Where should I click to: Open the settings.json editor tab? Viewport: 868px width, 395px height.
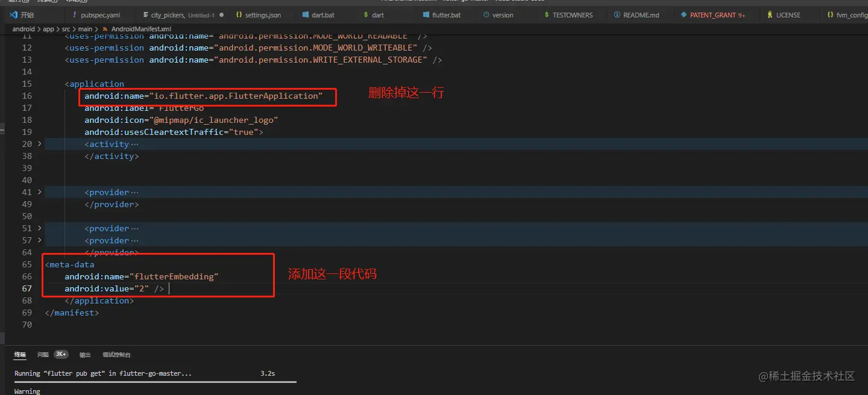263,15
